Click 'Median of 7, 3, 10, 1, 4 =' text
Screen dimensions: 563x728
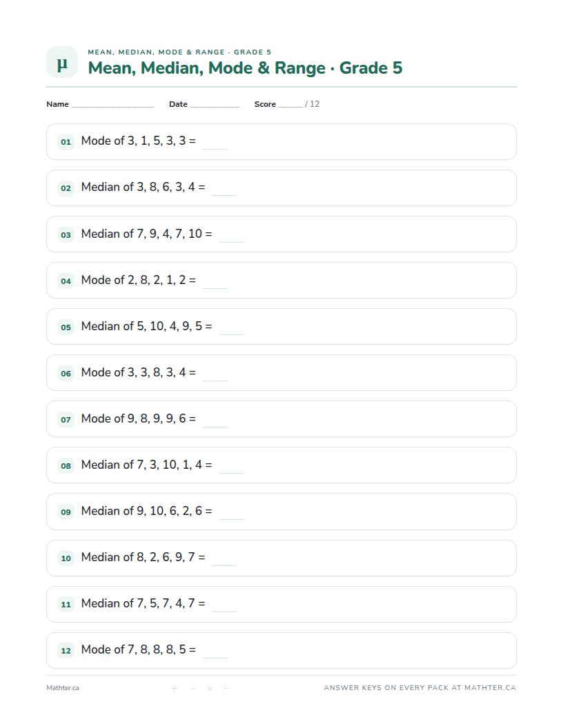point(146,465)
